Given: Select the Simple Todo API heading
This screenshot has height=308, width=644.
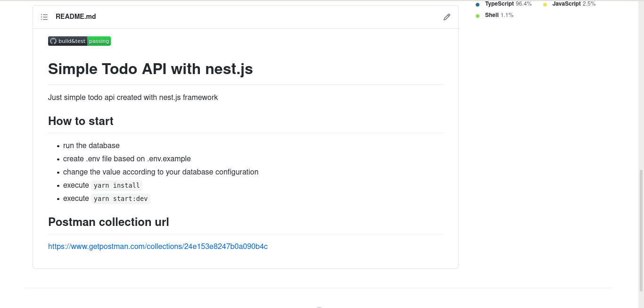Looking at the screenshot, I should pyautogui.click(x=150, y=69).
